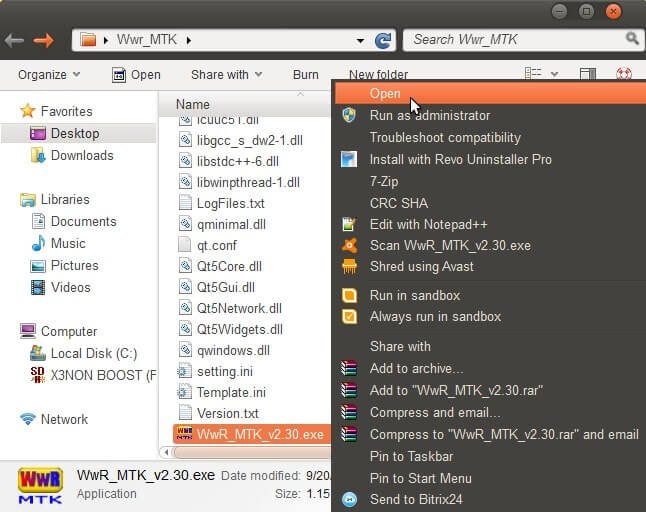Click the help icon in the toolbar
646x512 pixels.
tap(624, 75)
